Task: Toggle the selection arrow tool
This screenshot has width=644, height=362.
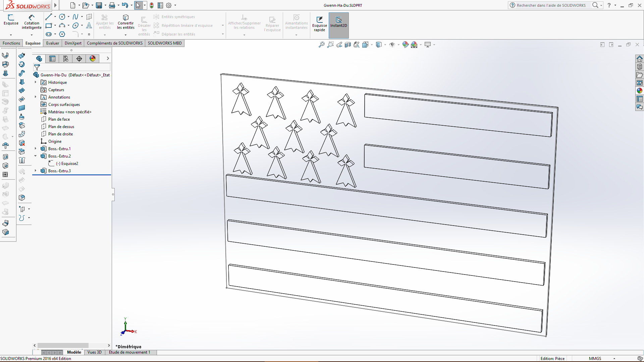Action: pos(138,5)
